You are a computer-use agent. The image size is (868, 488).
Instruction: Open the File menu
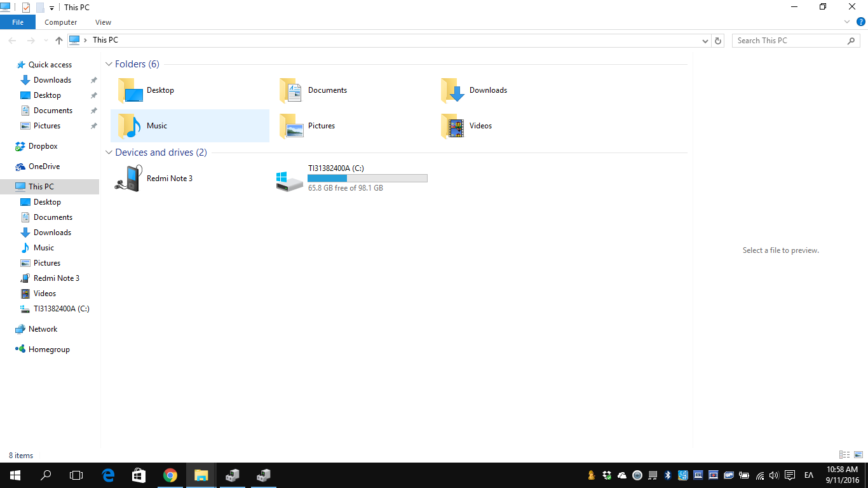[x=18, y=22]
